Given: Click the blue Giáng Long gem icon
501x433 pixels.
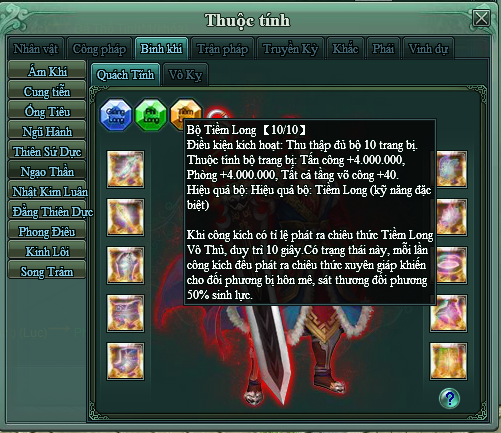Looking at the screenshot, I should click(116, 115).
